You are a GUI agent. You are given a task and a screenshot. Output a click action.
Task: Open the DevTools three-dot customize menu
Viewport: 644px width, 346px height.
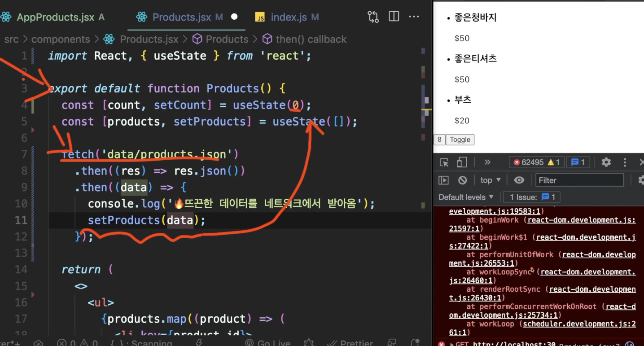coord(625,162)
